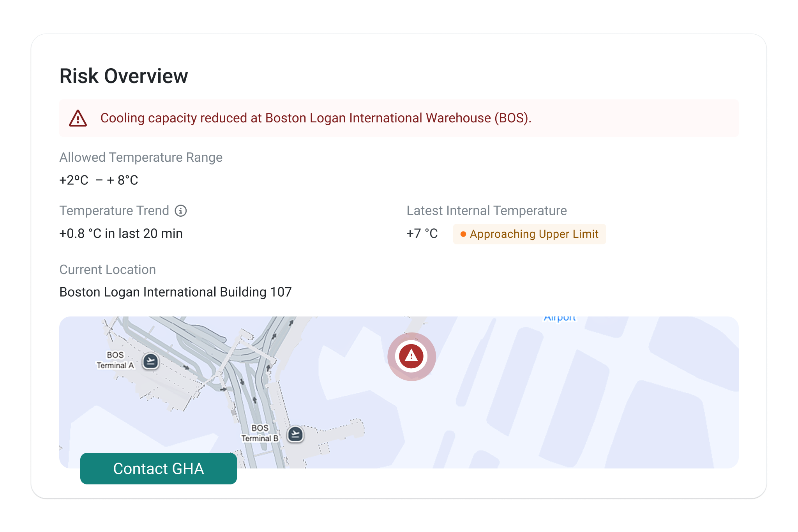
Task: Click the BOS Terminal A map label
Action: (115, 360)
